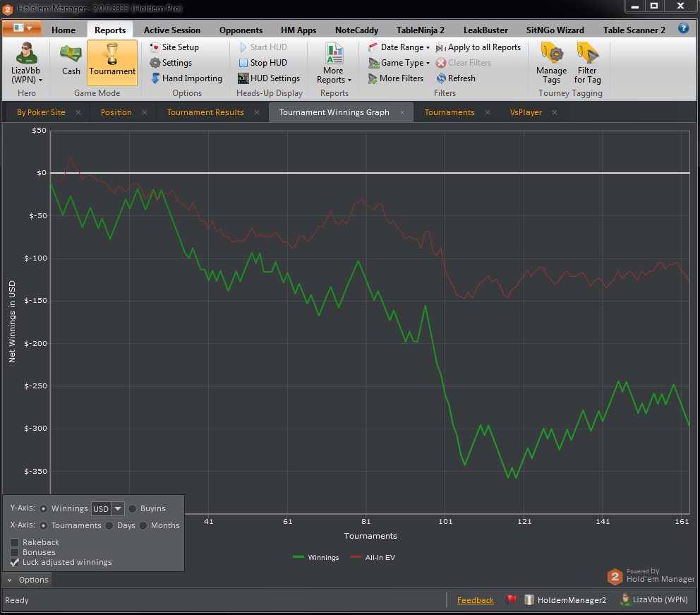Click the Start HUD button
Image resolution: width=700 pixels, height=615 pixels.
tap(263, 47)
